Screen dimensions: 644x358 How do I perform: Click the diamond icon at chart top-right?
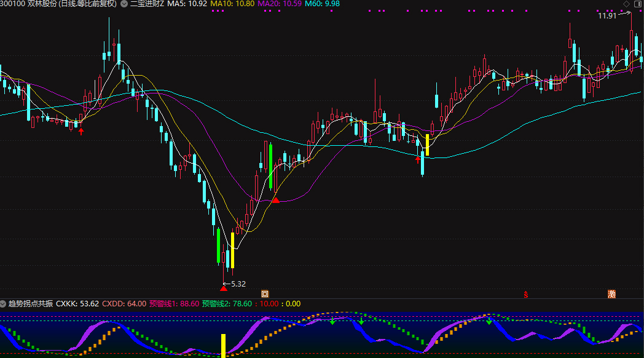[x=626, y=4]
